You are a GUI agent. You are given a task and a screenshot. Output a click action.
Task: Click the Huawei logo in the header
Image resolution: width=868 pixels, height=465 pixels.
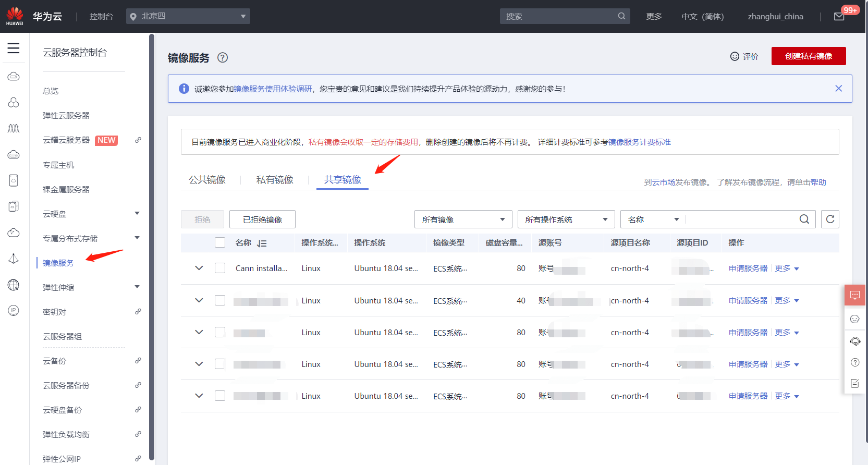(15, 16)
